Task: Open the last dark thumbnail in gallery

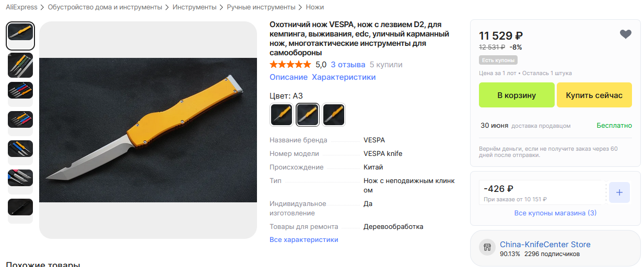Action: pos(20,207)
